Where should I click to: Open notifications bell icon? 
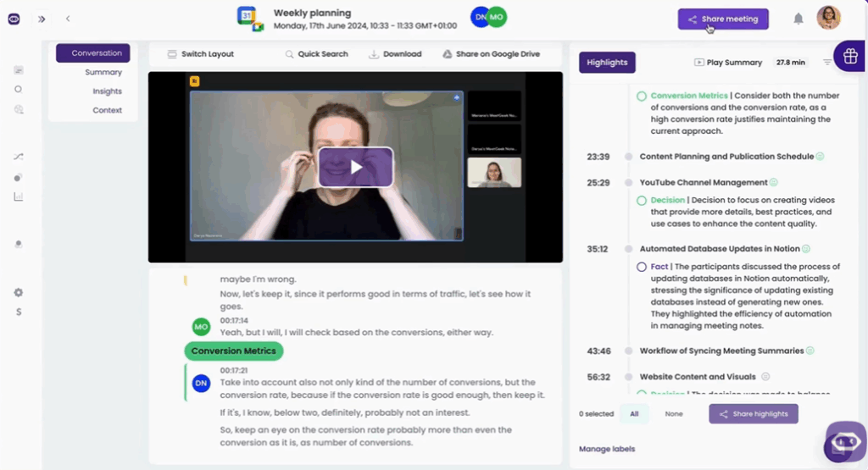click(798, 19)
